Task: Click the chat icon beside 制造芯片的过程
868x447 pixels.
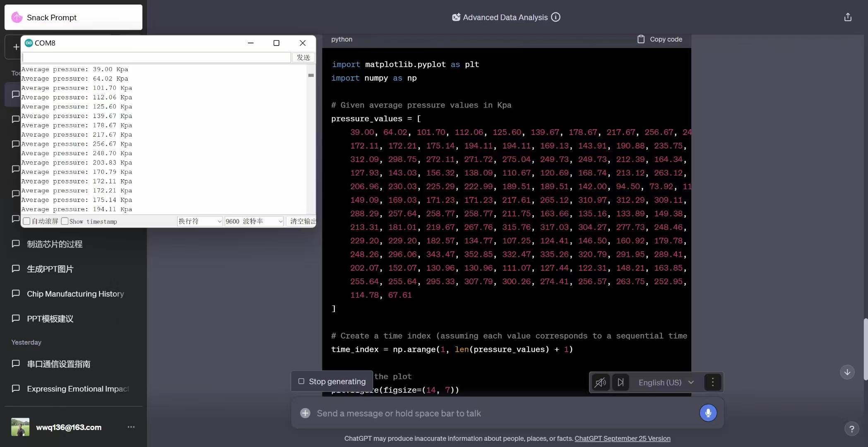Action: [x=16, y=244]
